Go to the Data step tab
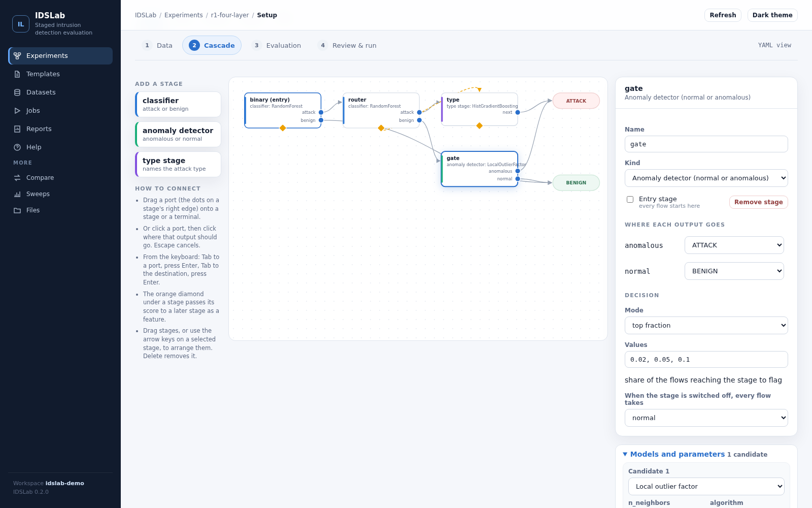 tap(157, 46)
